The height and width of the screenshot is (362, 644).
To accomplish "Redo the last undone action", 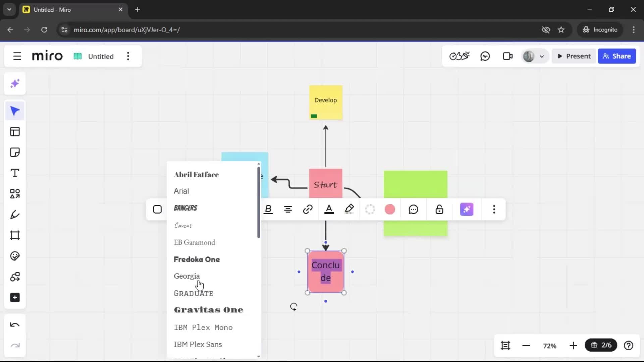I will (x=15, y=346).
